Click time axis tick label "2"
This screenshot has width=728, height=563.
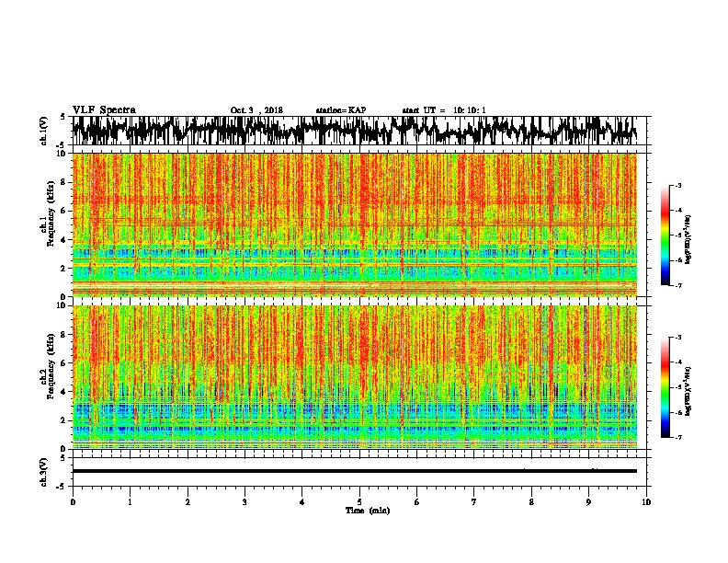pos(188,502)
